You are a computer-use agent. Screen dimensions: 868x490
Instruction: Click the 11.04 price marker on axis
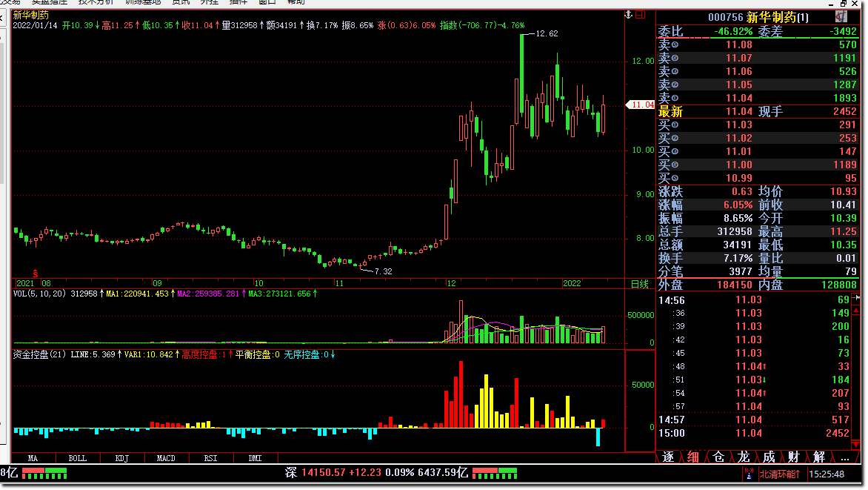click(641, 105)
